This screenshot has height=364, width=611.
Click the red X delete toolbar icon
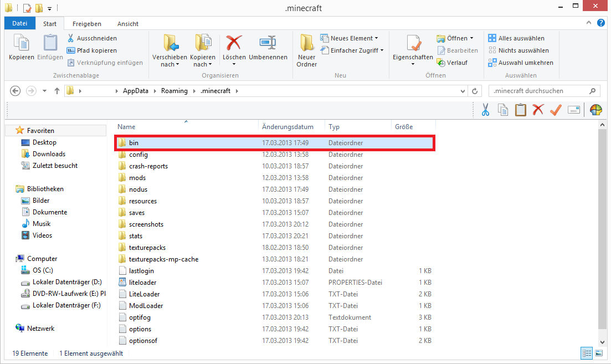click(x=538, y=110)
